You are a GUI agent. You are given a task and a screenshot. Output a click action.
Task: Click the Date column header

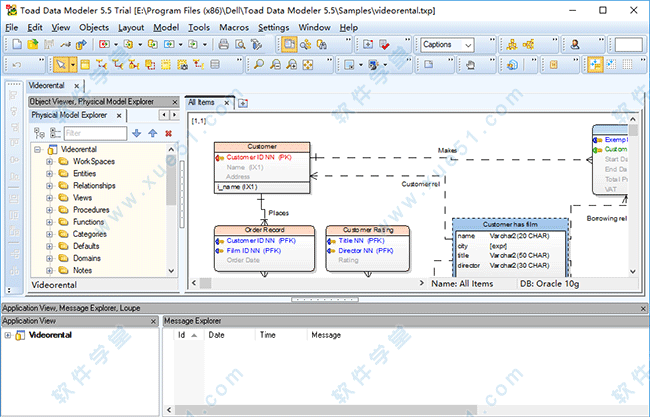click(216, 335)
